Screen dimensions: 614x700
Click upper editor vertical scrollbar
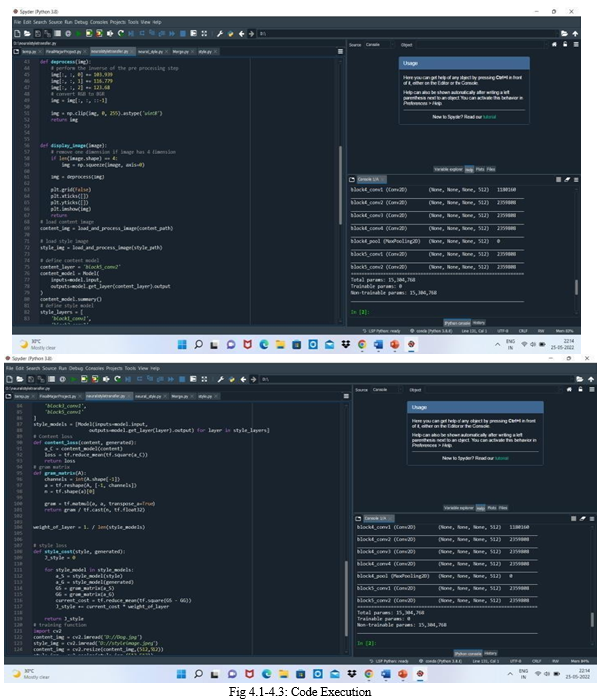341,185
